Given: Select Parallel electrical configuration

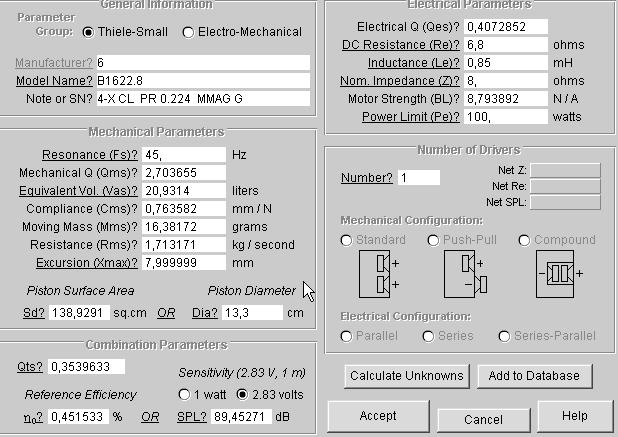Looking at the screenshot, I should point(346,336).
